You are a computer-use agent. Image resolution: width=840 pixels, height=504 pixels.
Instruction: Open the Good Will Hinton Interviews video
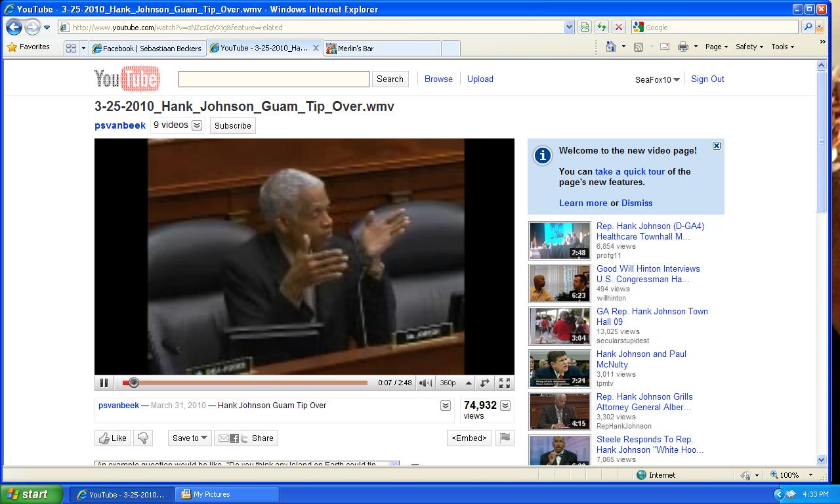[x=648, y=274]
